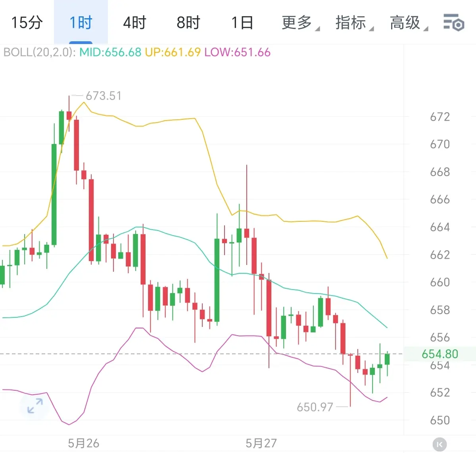Screen dimensions: 476x453
Task: Tap the 650.97 low price marker
Action: coord(315,407)
